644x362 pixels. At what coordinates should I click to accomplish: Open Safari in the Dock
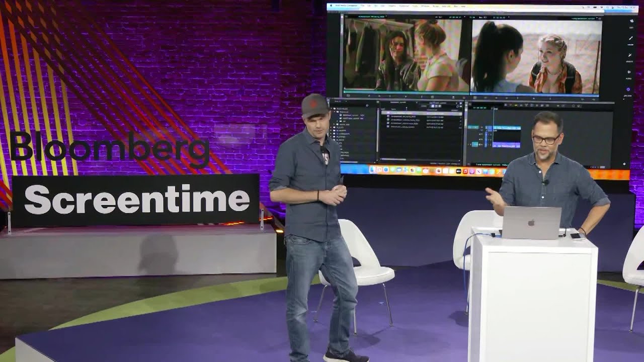(386, 169)
